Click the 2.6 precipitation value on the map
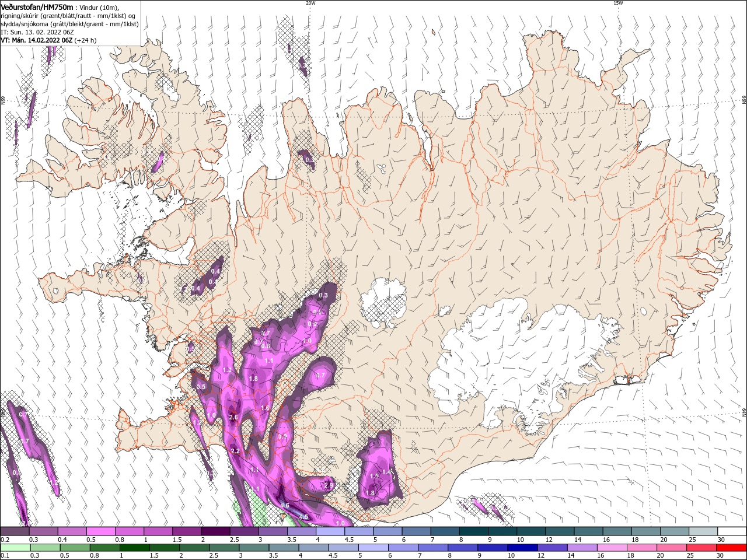The width and height of the screenshot is (747, 560). pos(233,417)
